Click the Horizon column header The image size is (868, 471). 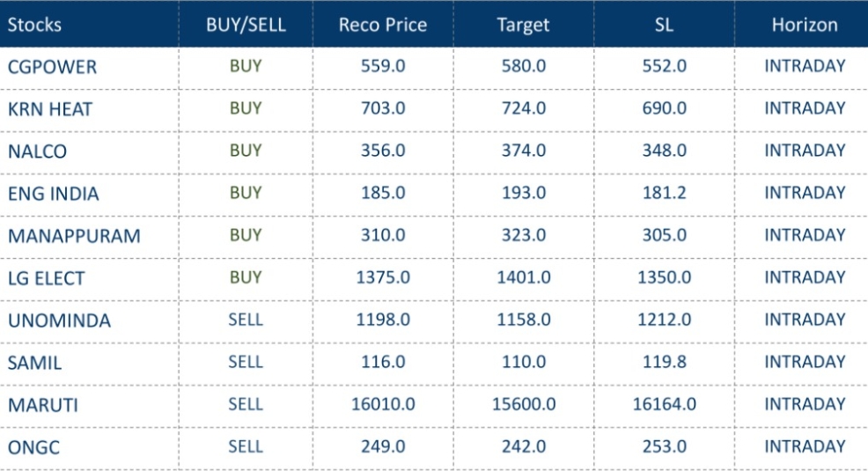coord(805,25)
